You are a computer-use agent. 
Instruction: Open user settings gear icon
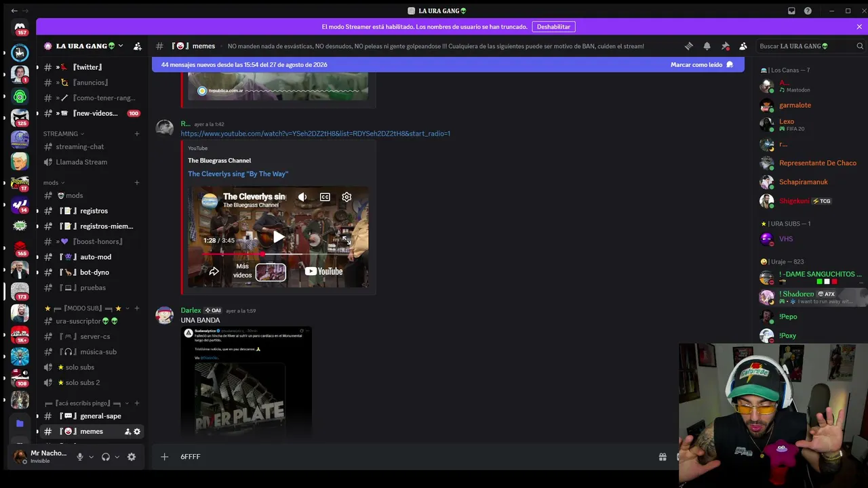pyautogui.click(x=132, y=457)
